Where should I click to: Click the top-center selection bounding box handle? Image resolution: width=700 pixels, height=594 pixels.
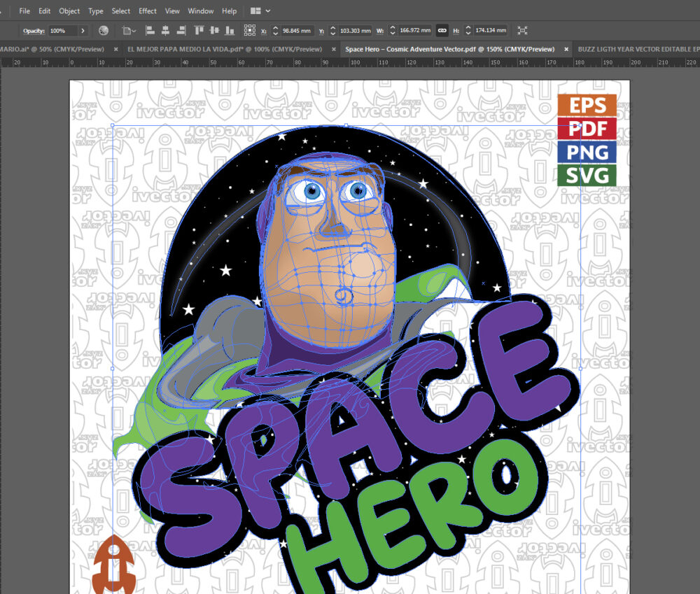[x=346, y=125]
